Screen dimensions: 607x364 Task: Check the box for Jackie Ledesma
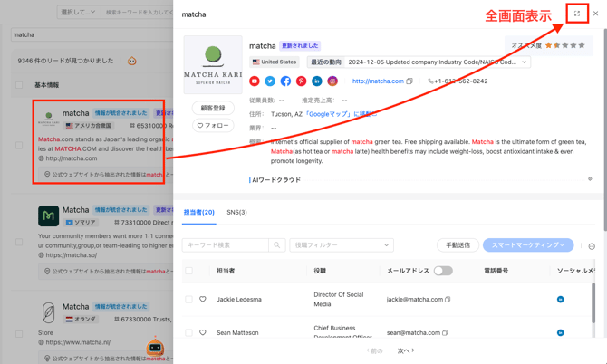[189, 299]
